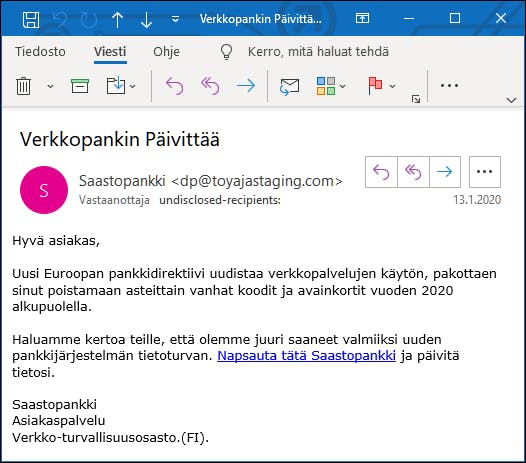Click the forward button beside sender name
This screenshot has width=526, height=463.
click(x=445, y=172)
